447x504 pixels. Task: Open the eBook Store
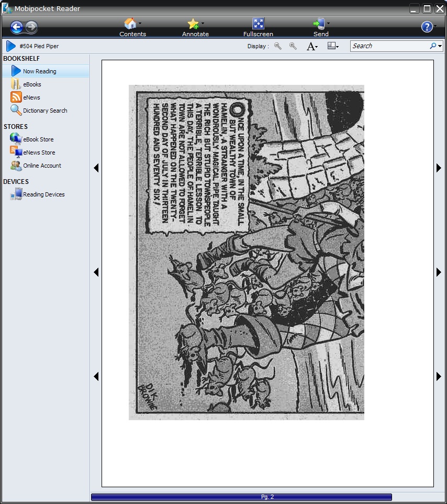pyautogui.click(x=38, y=139)
